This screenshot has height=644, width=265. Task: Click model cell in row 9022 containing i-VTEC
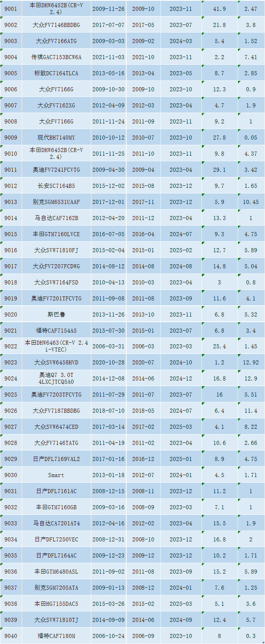[56, 346]
